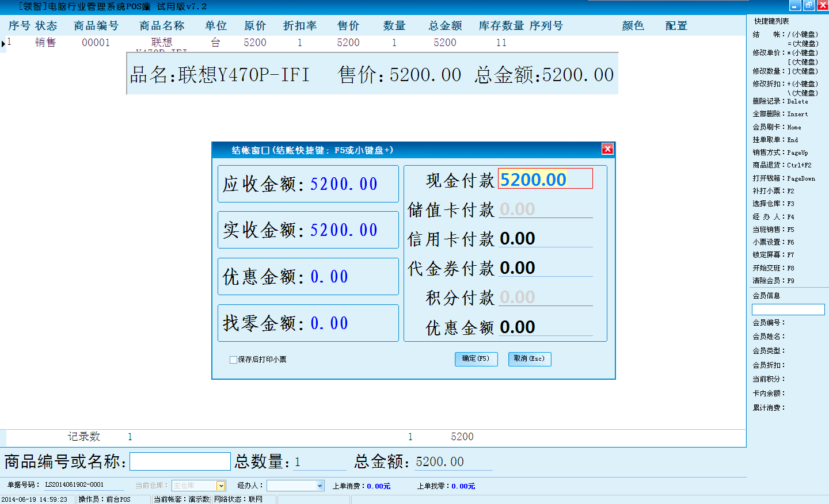Minimize the POS application window
Viewport: 829px width, 504px height.
coord(795,6)
